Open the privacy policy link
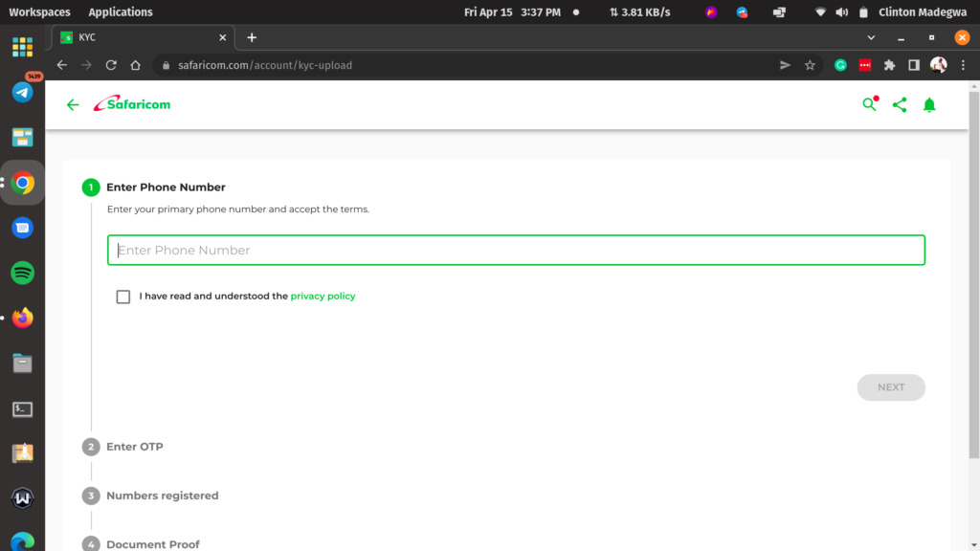This screenshot has width=980, height=551. (x=323, y=297)
